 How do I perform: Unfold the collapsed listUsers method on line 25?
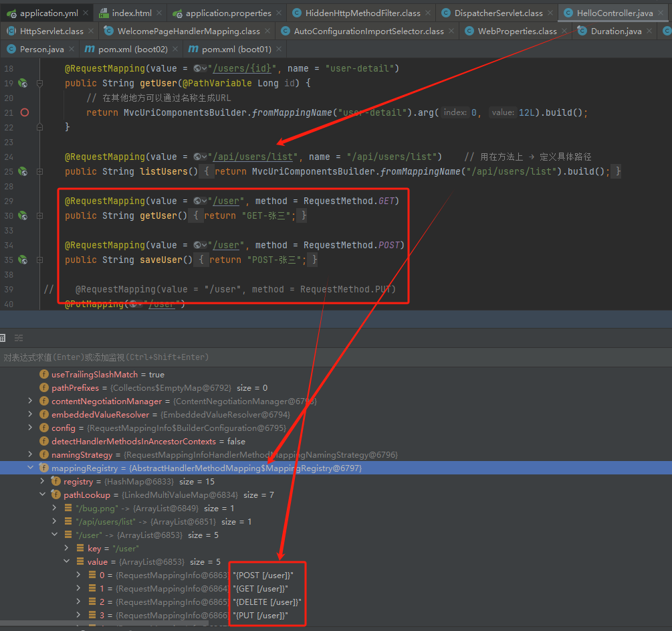pyautogui.click(x=40, y=171)
